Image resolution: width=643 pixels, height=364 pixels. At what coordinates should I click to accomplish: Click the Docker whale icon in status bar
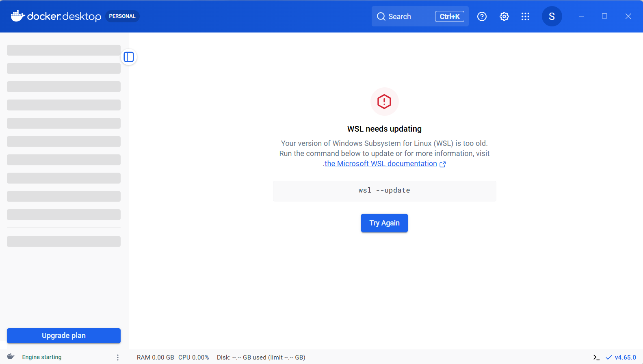tap(11, 357)
